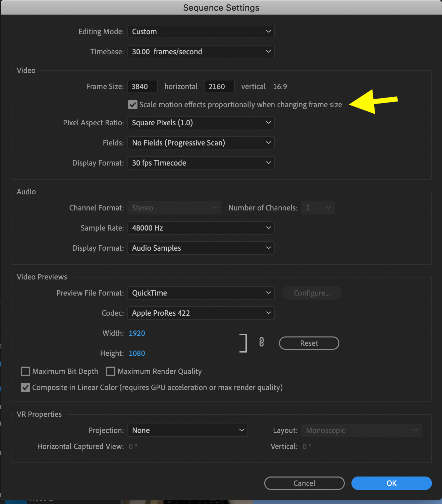Open the video Display Format dropdown
This screenshot has height=504, width=442.
point(201,163)
